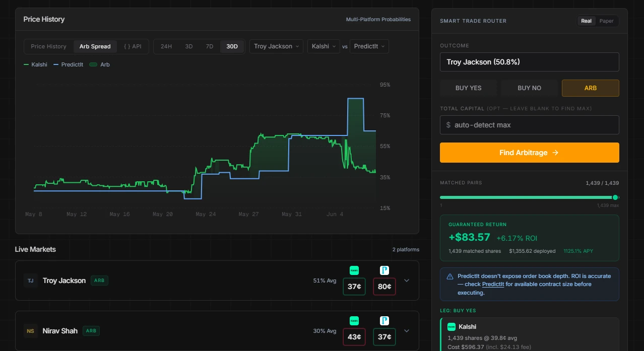The width and height of the screenshot is (644, 351).
Task: Open the Outcome selector Troy Jackson (50.8%)
Action: 530,62
